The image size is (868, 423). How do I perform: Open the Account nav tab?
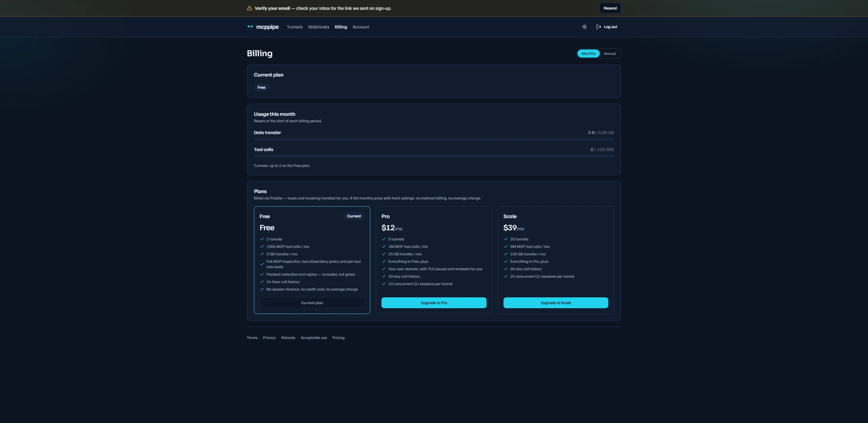(x=361, y=27)
